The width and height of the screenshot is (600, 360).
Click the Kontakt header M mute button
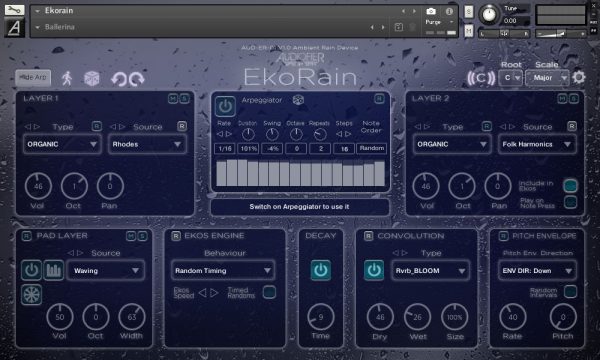(469, 31)
